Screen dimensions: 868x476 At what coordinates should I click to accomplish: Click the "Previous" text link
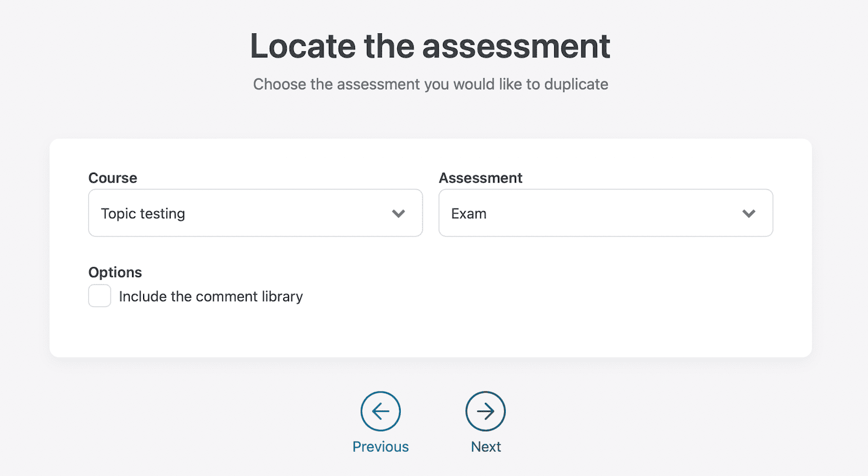coord(380,447)
